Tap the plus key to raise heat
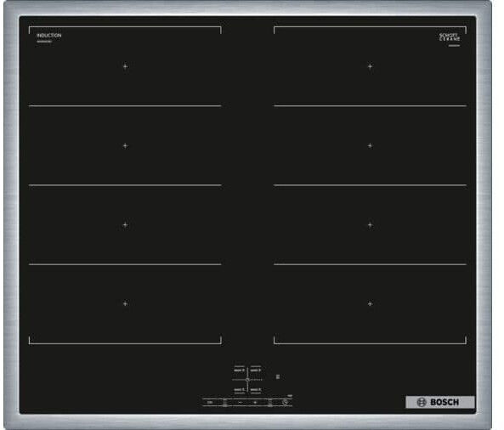The image size is (504, 430). coord(255,402)
